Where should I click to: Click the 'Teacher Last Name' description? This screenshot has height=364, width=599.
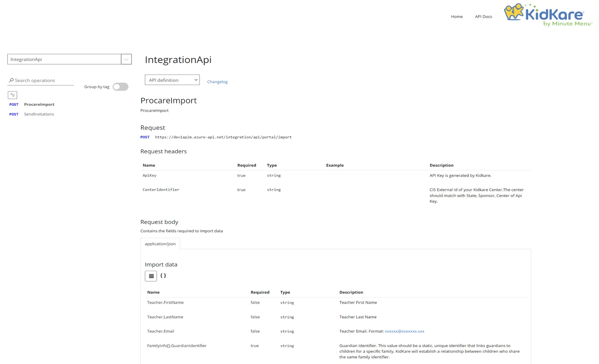358,317
